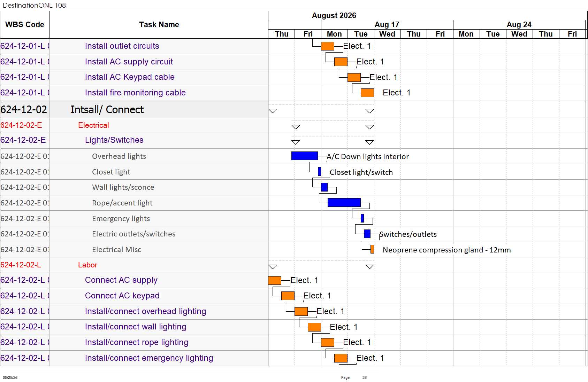Click the Electrical summary end triangle marker

(369, 127)
